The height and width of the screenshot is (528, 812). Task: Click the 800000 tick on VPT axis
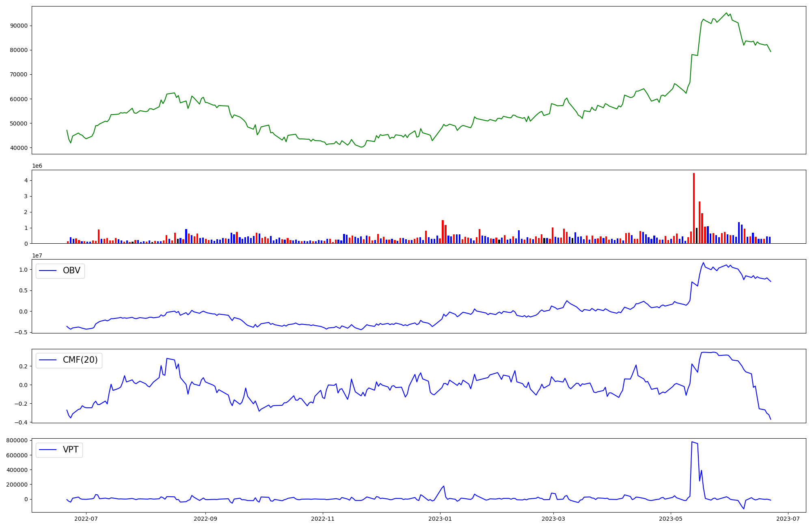pyautogui.click(x=17, y=441)
